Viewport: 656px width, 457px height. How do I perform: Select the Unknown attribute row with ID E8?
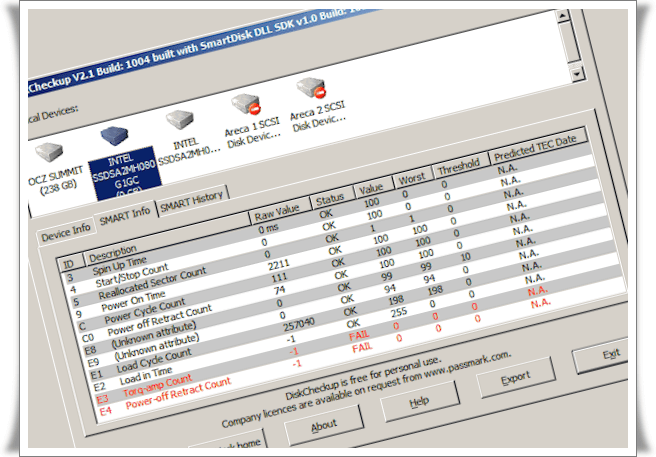[x=349, y=286]
